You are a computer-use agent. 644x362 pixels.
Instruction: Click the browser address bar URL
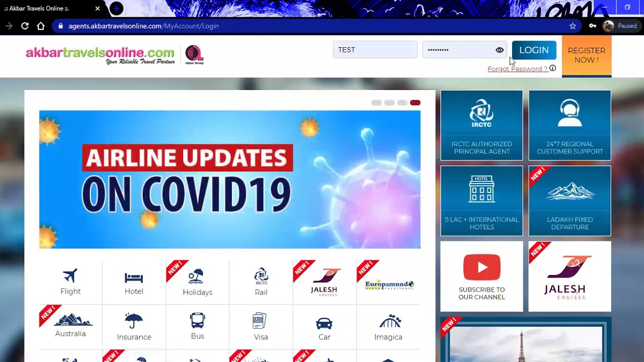pos(144,26)
